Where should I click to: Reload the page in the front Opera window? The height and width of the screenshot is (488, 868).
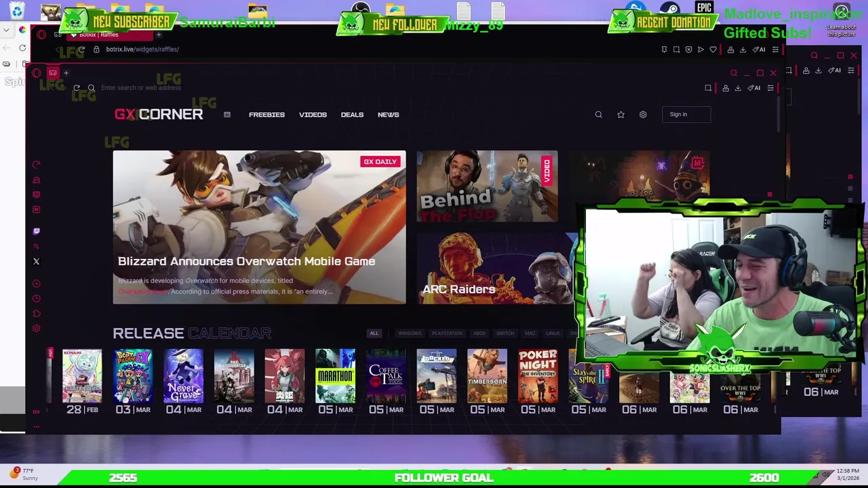click(77, 87)
